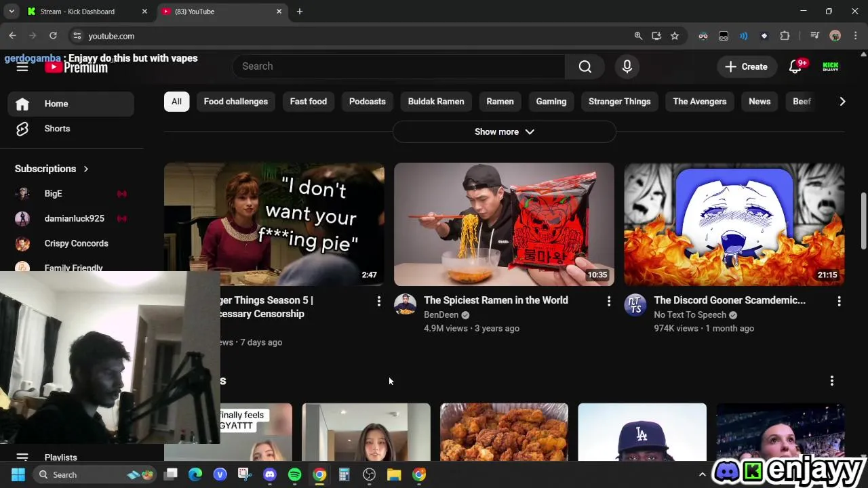Click the Create button
Viewport: 868px width, 488px height.
point(747,66)
